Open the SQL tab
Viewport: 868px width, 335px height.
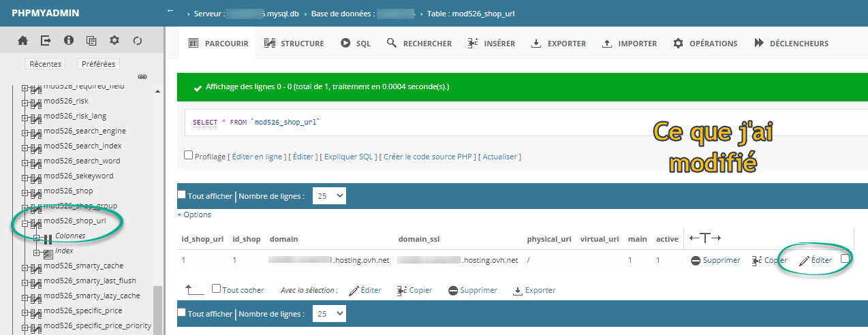(x=356, y=44)
